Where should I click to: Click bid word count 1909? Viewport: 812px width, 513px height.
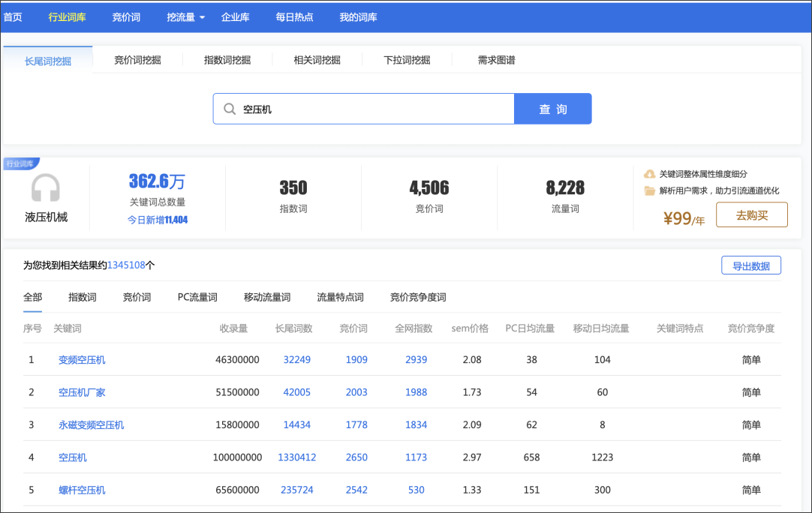pos(356,360)
